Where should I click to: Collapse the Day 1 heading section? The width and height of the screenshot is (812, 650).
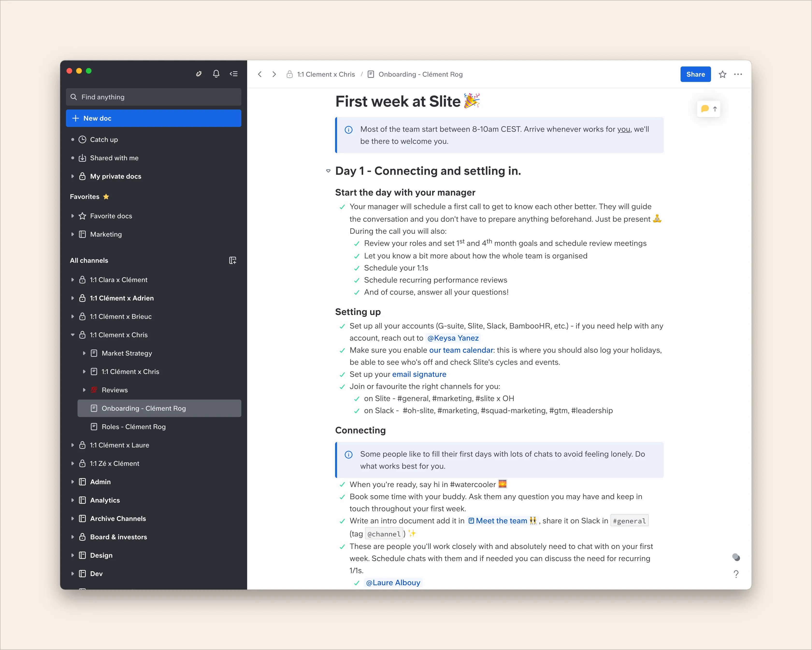point(328,171)
